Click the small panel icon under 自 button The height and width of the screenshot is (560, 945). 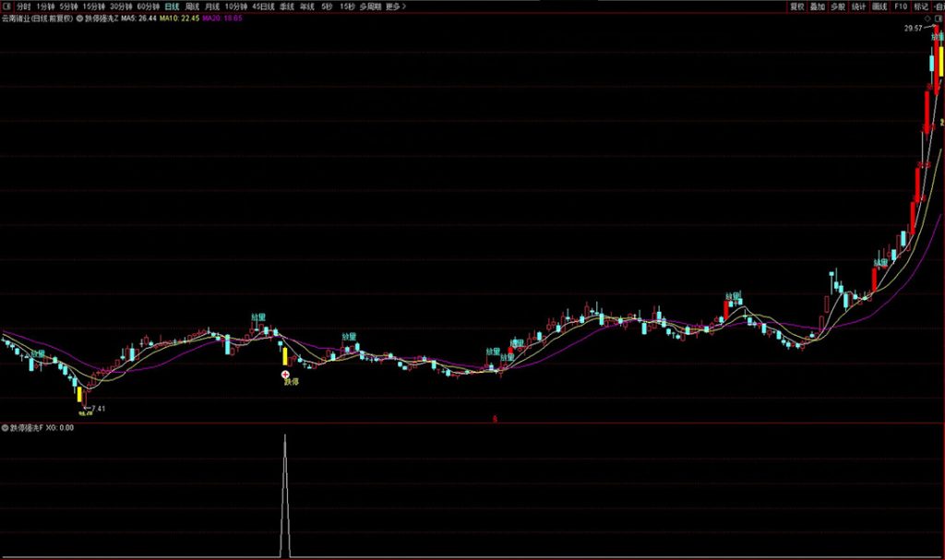tap(938, 18)
